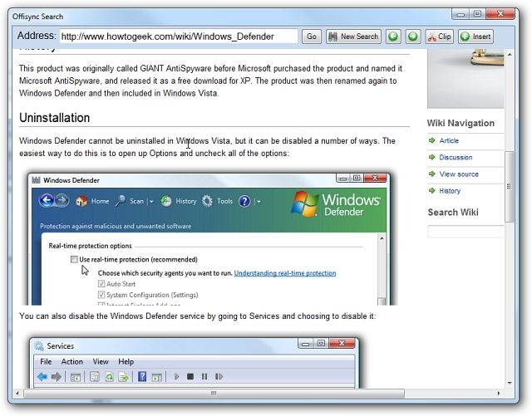The image size is (532, 416).
Task: Click the action pane icon in Services toolbar
Action: 157,377
